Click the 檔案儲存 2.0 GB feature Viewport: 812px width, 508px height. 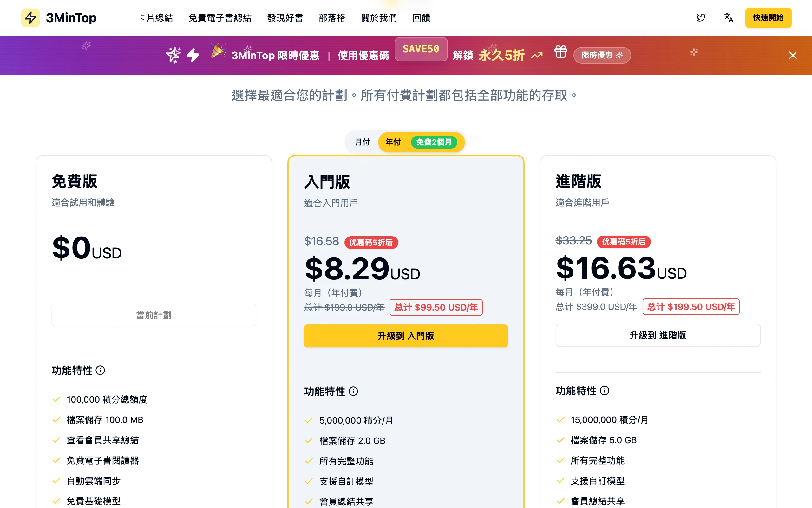352,440
